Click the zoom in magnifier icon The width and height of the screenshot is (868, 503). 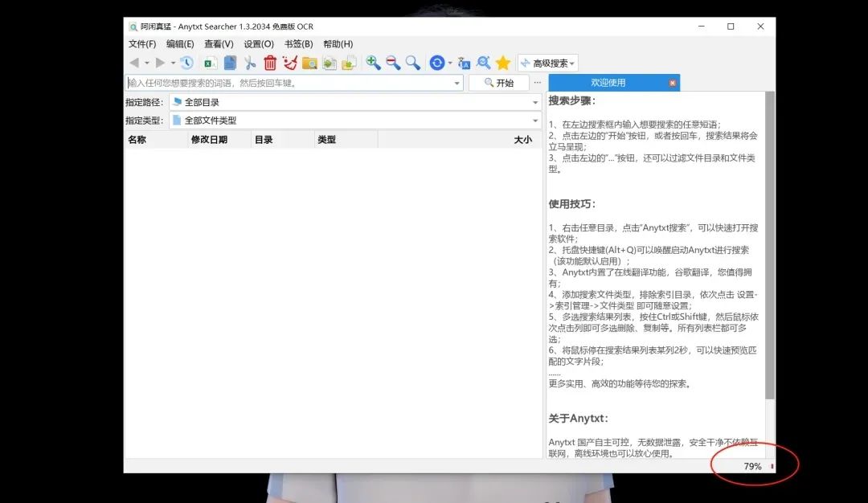373,63
